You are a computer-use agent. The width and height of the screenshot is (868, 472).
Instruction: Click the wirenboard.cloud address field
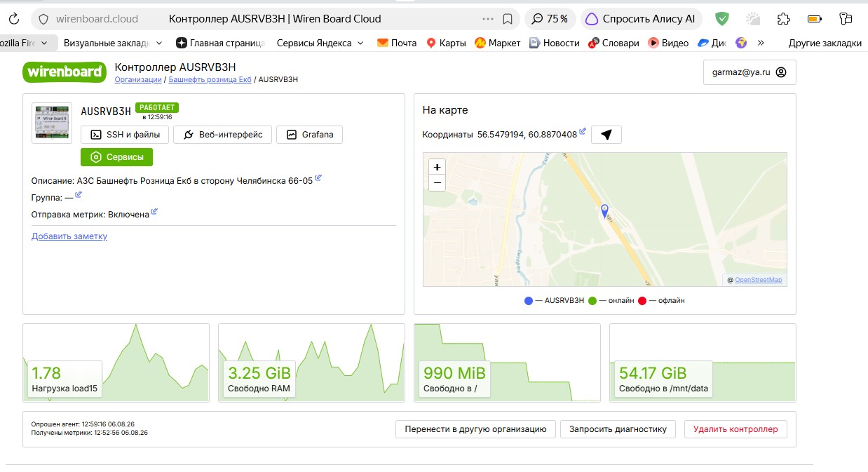coord(97,19)
